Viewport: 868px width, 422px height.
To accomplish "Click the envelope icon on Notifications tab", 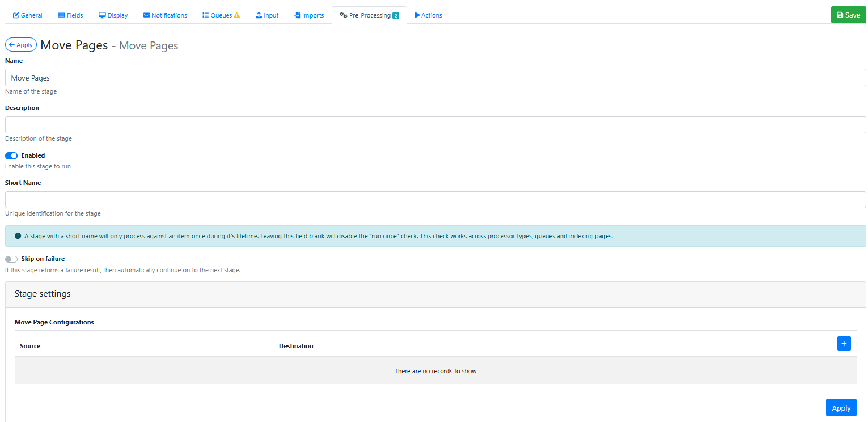I will (x=146, y=15).
